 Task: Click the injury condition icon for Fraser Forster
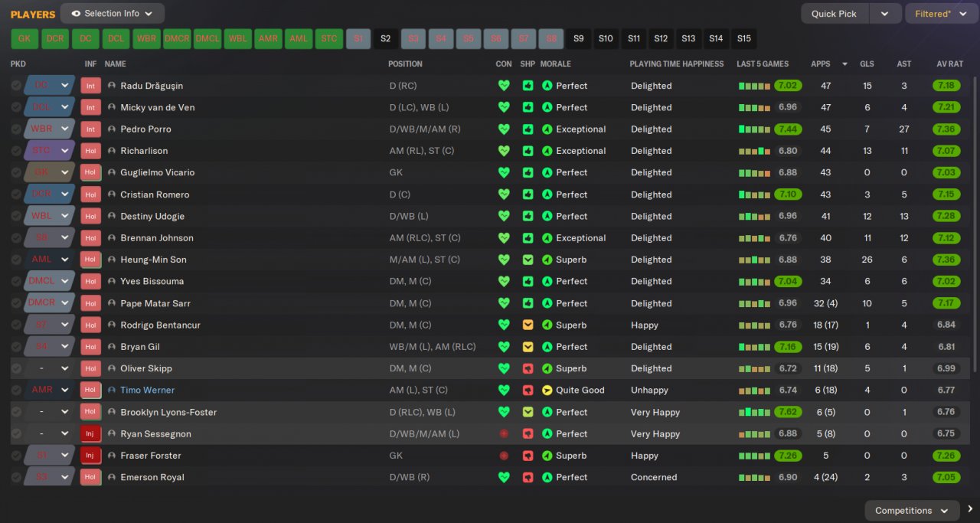(504, 456)
